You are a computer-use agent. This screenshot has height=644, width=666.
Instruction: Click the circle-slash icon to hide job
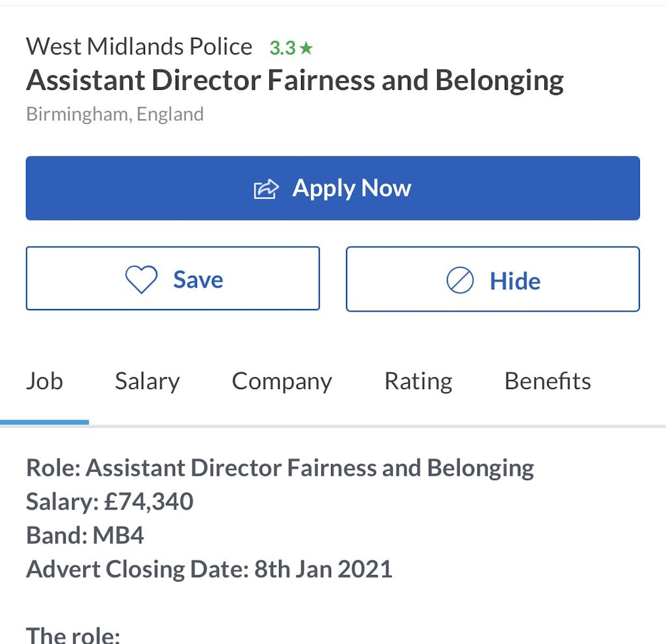(460, 281)
